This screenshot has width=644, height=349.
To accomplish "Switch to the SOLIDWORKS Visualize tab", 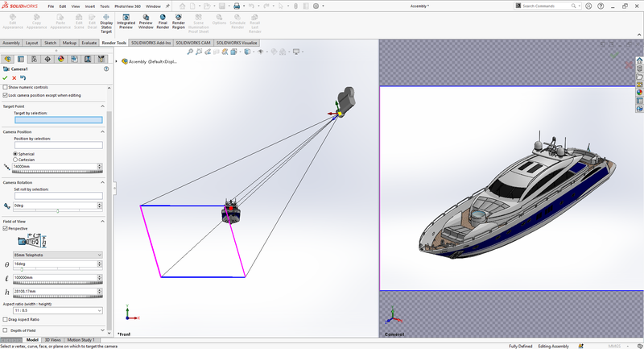I will (x=237, y=43).
